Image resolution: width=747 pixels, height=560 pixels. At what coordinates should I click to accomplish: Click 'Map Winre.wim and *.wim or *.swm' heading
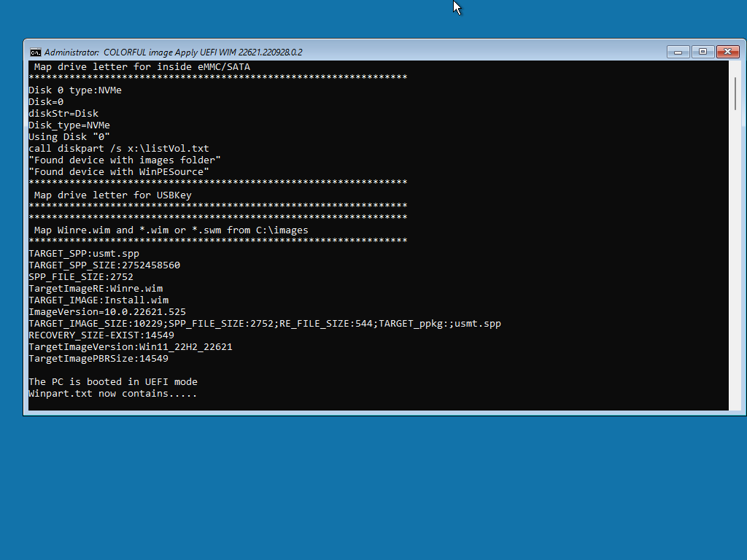(171, 230)
